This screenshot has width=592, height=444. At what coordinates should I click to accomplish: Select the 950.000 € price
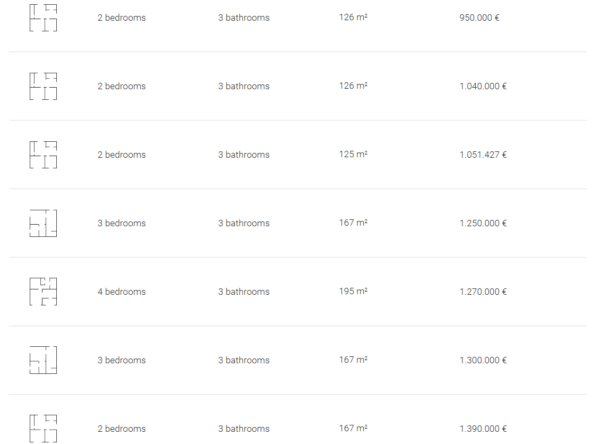pyautogui.click(x=479, y=18)
